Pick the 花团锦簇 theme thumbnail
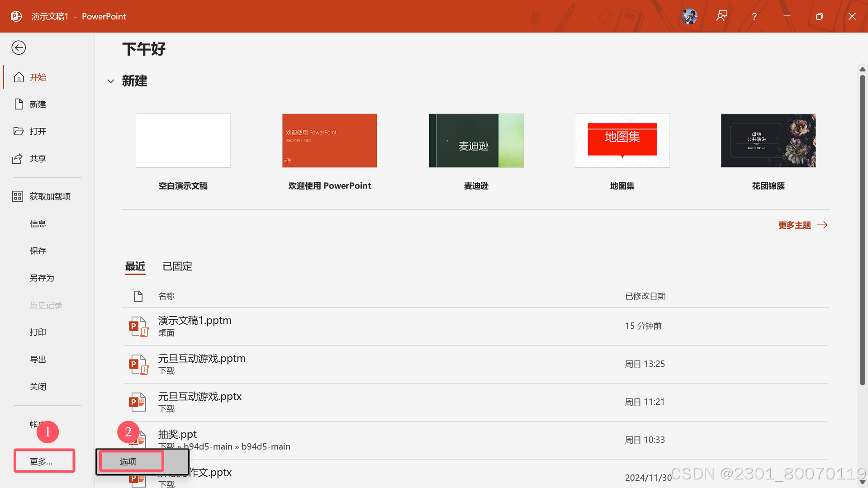The width and height of the screenshot is (868, 488). 768,141
